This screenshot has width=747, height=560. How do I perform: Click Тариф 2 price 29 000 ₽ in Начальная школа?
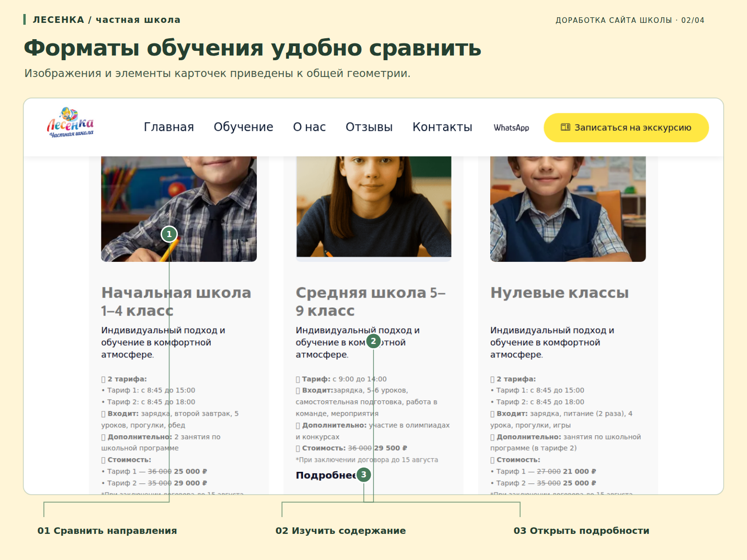pos(190,483)
